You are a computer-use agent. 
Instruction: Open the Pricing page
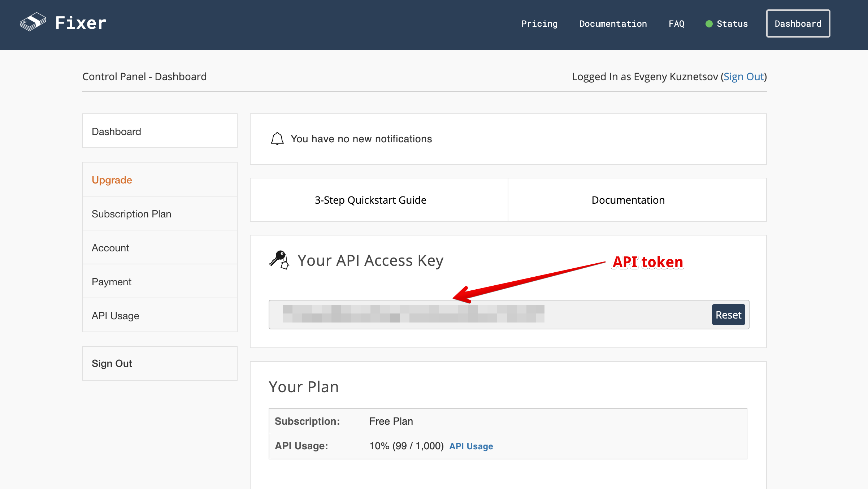[539, 24]
